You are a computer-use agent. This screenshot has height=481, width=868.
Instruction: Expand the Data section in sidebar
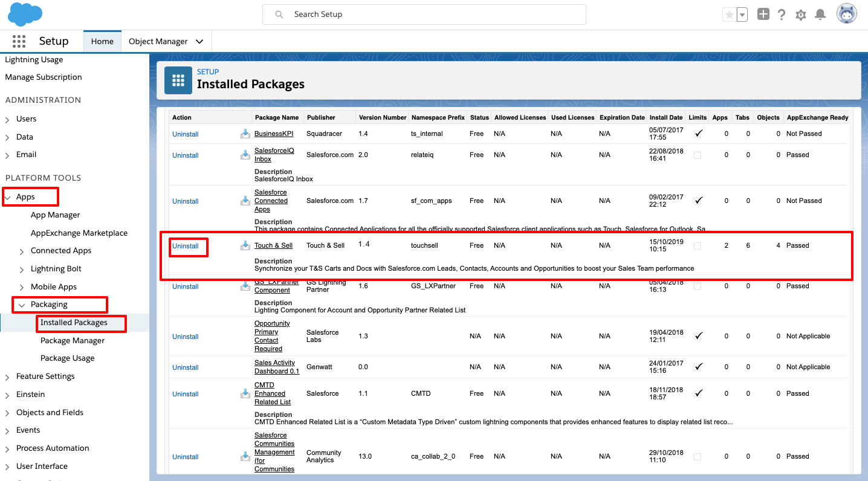click(7, 138)
